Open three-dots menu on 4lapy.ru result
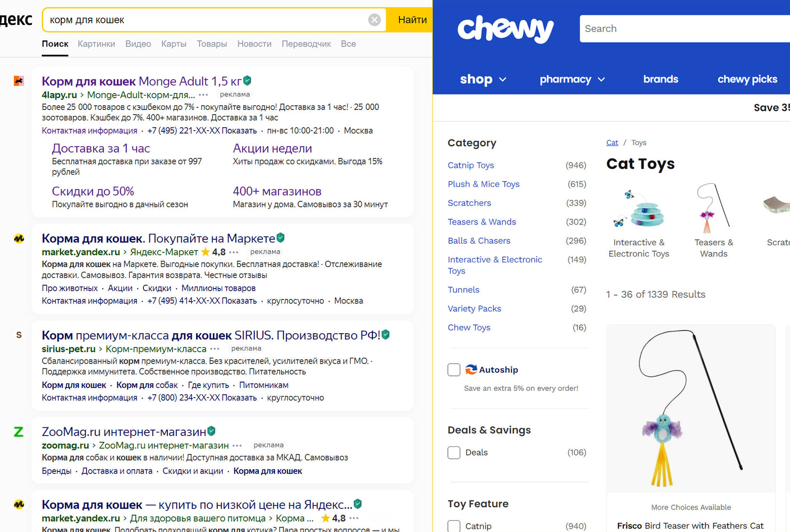 click(204, 95)
